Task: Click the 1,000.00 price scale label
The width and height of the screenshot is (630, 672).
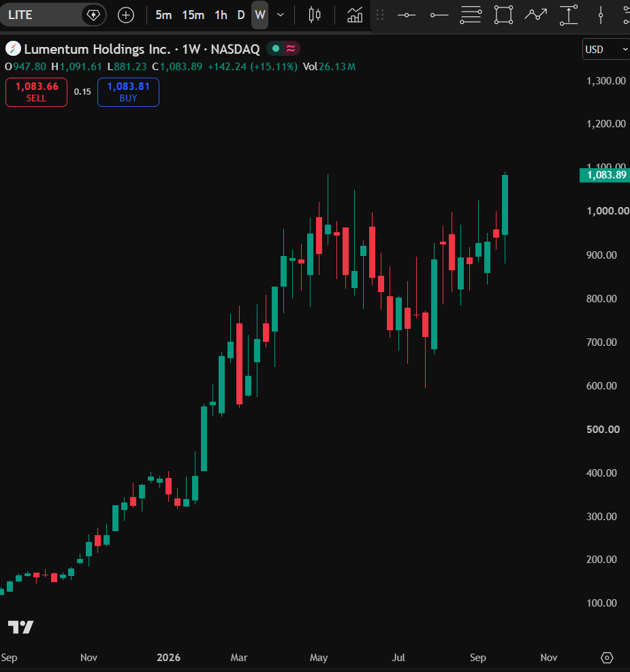Action: click(x=608, y=211)
